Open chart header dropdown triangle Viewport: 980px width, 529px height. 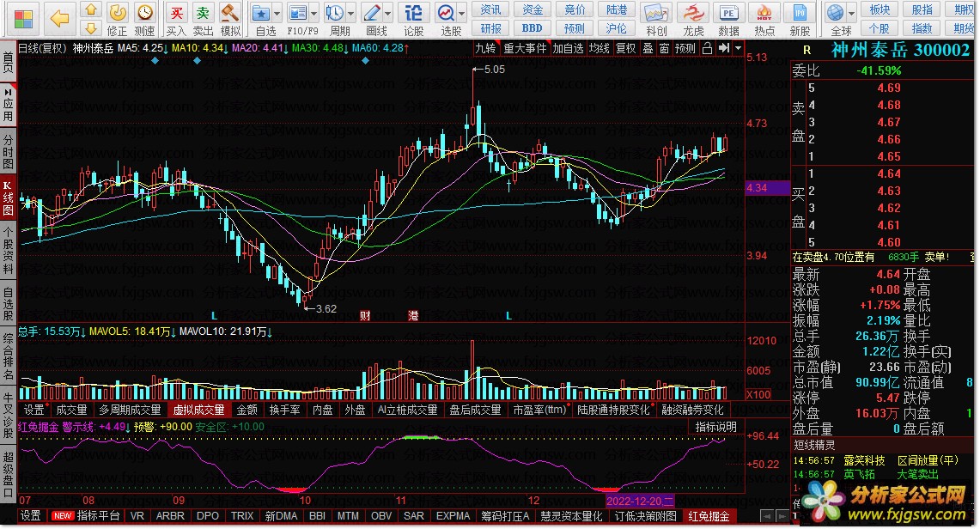738,48
